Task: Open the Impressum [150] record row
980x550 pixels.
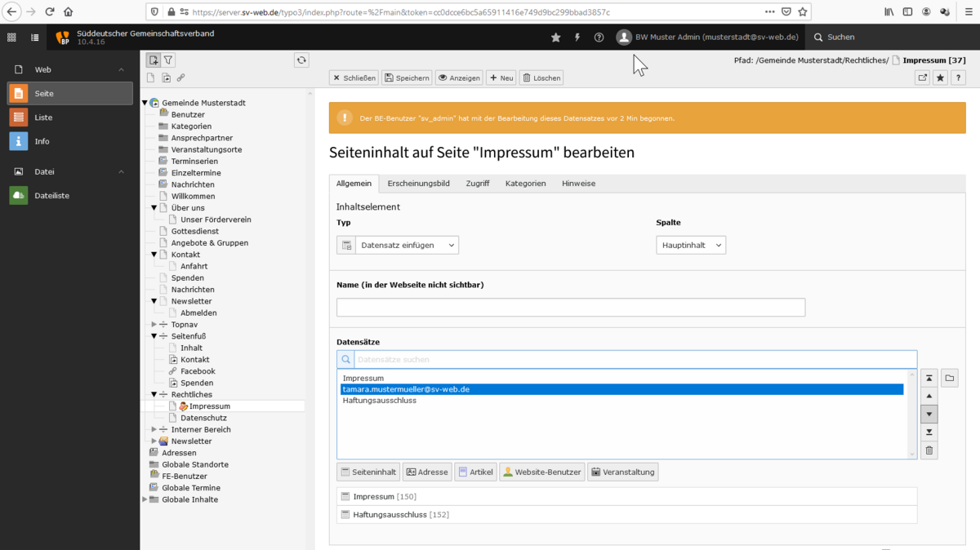Action: pos(626,497)
